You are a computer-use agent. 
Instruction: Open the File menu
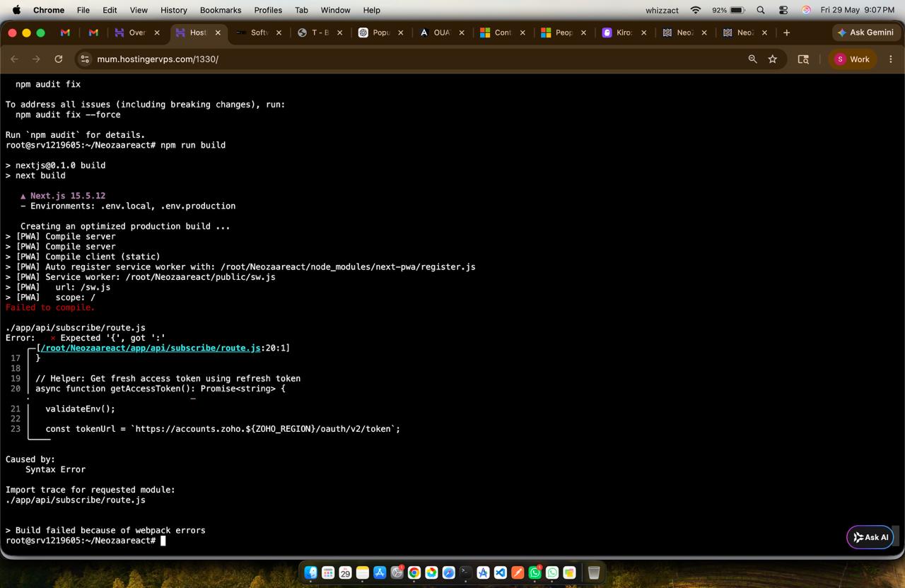pyautogui.click(x=83, y=10)
